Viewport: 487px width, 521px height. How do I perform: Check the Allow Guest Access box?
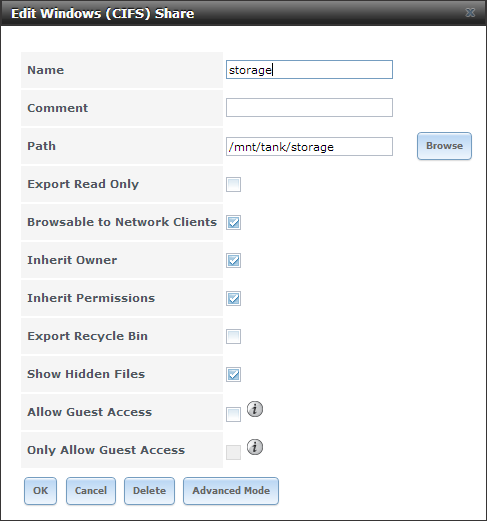[x=233, y=415]
